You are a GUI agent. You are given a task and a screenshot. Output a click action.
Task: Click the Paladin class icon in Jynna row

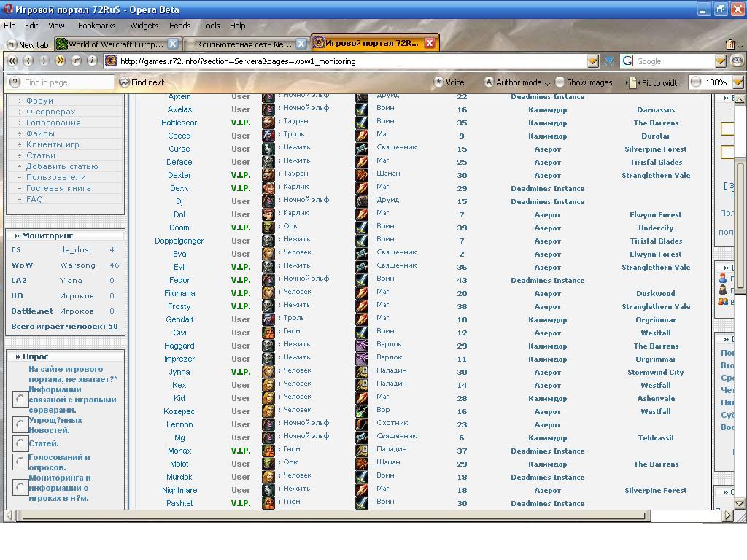tap(362, 371)
